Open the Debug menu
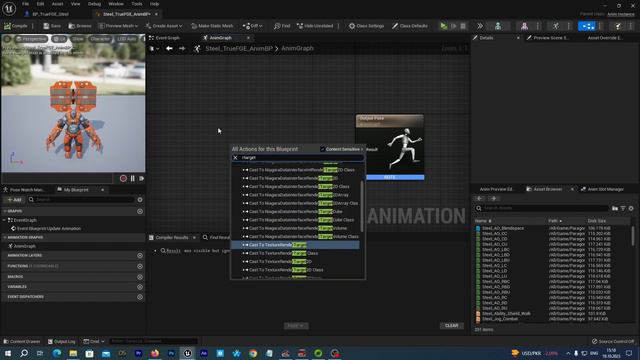Viewport: 640px width, 360px height. point(94,4)
